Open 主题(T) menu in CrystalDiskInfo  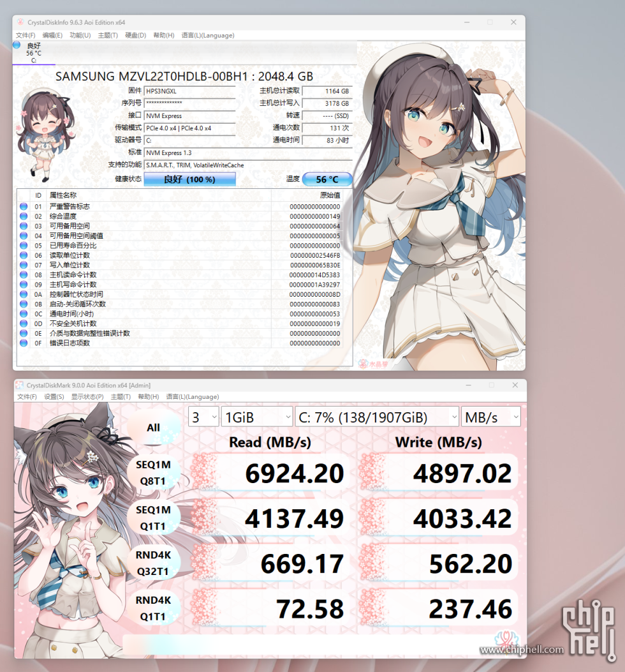[x=108, y=35]
